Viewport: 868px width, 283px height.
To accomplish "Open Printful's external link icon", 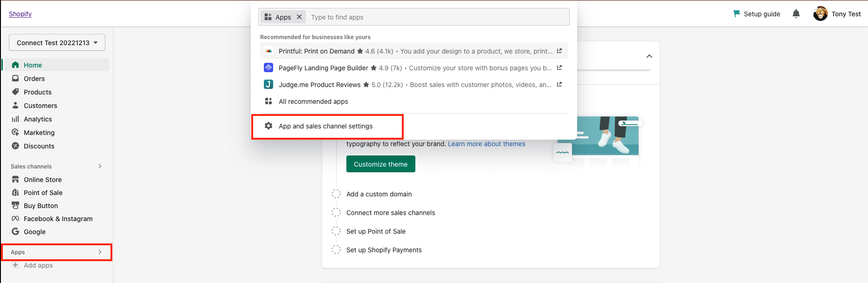I will 559,51.
